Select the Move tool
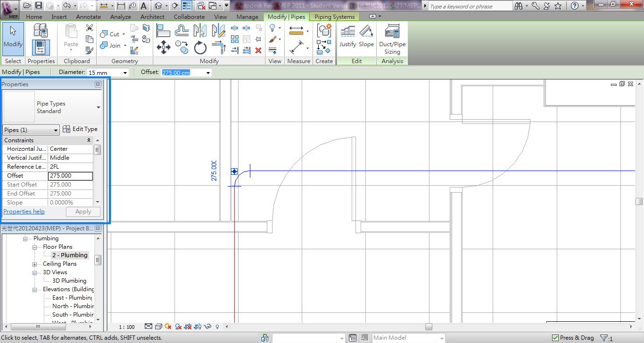Viewport: 644px width, 343px height. 163,47
